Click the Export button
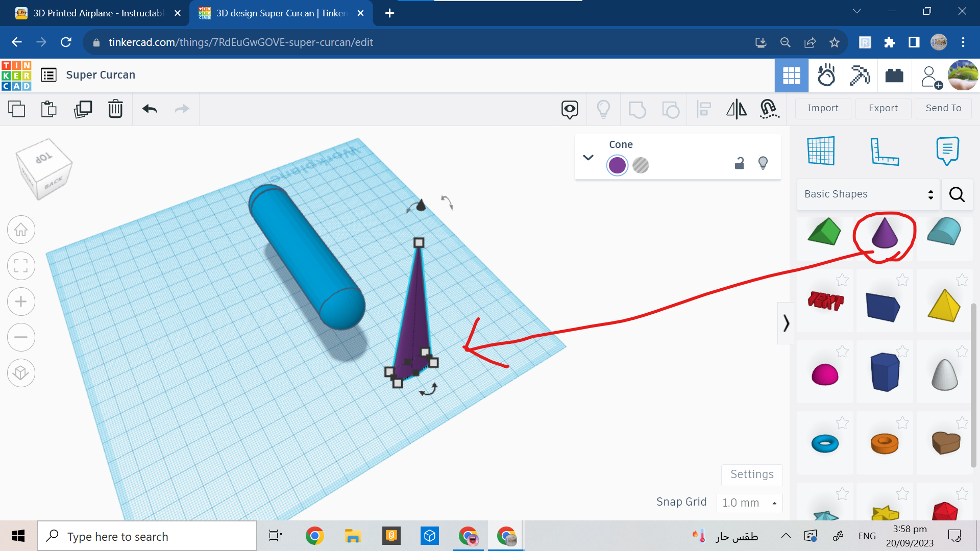Viewport: 980px width, 551px height. coord(883,108)
